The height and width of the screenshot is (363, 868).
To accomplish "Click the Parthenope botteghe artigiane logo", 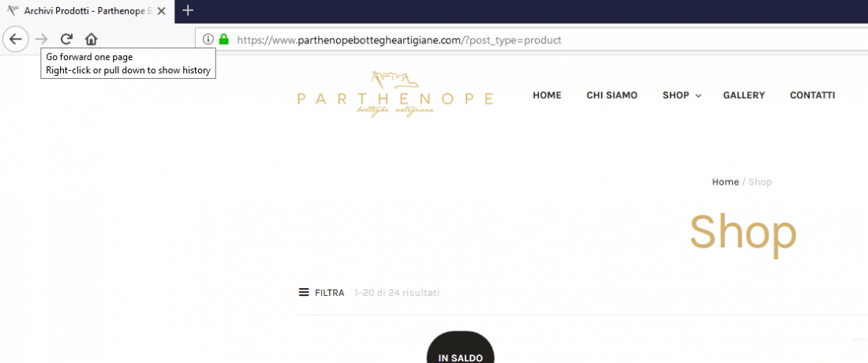I will [395, 93].
